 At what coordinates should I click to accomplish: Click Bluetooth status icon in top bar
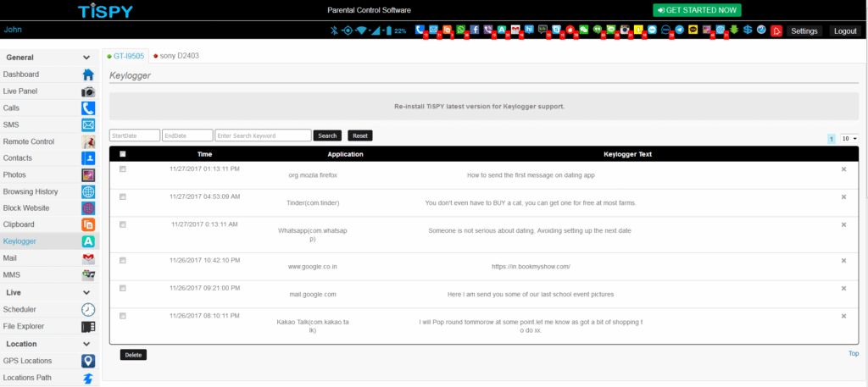coord(334,30)
